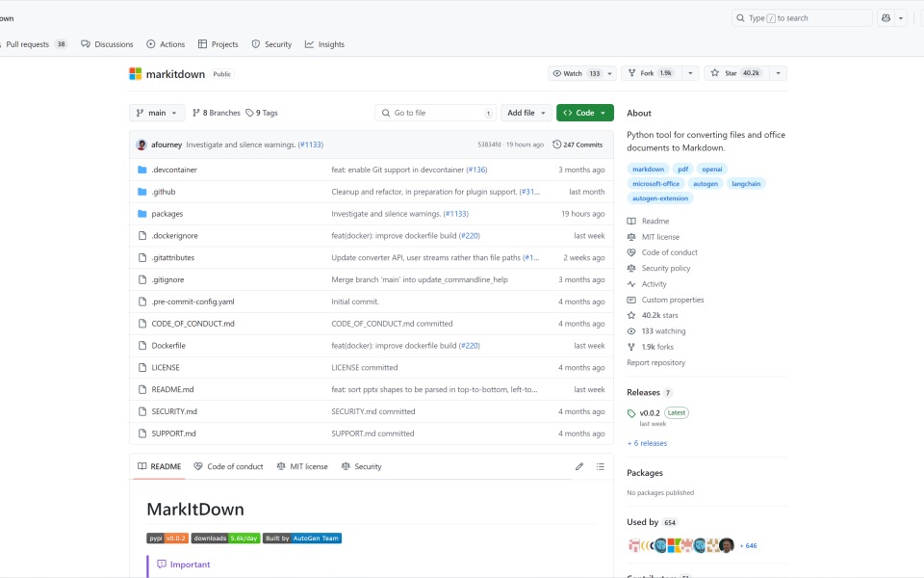Click the openai topic tag
Image resolution: width=924 pixels, height=578 pixels.
(712, 170)
